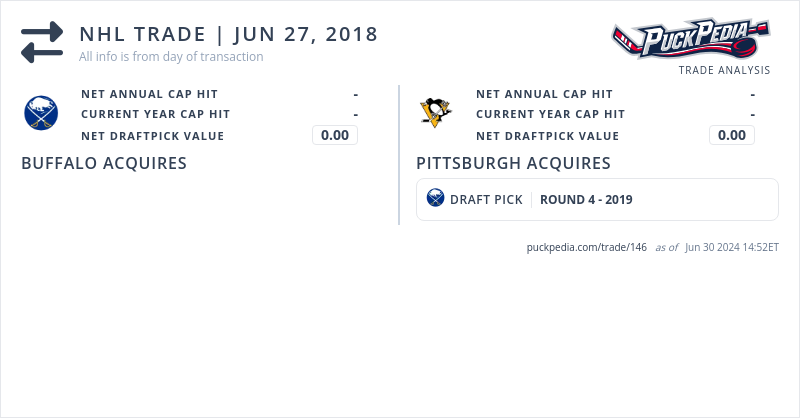Click the small Sabres logo beside Draft Pick
This screenshot has width=800, height=418.
coord(435,199)
